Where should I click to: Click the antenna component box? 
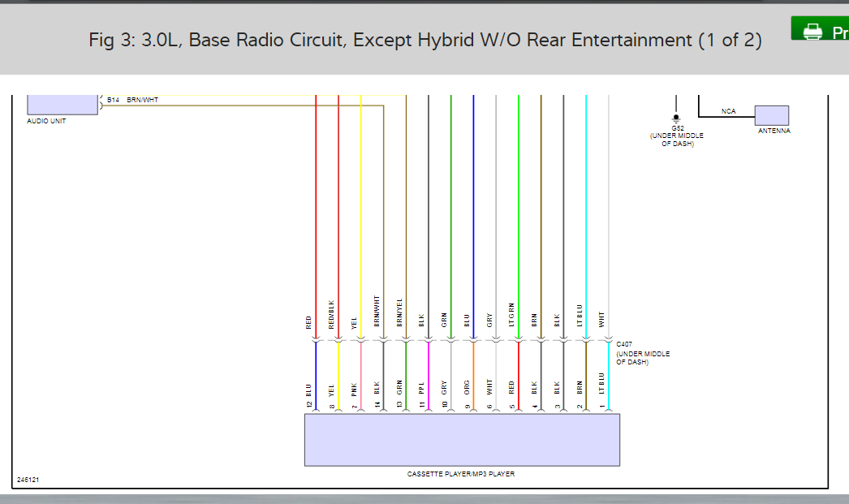coord(772,115)
